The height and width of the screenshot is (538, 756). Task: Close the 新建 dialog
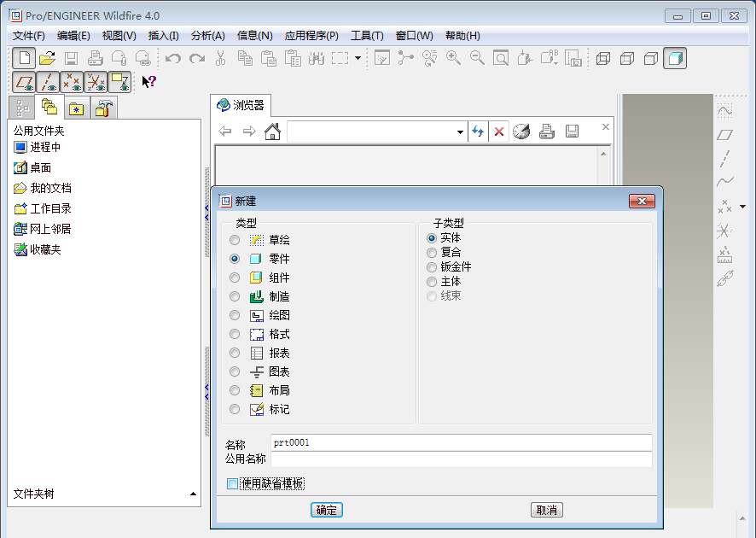642,202
